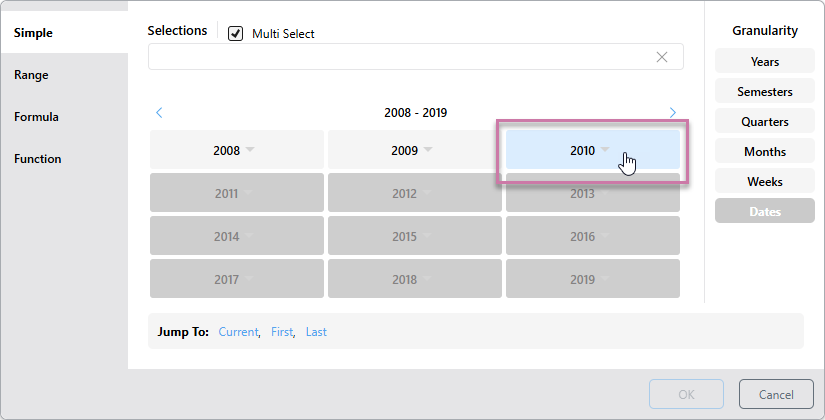Switch to the Formula tab

[x=36, y=117]
